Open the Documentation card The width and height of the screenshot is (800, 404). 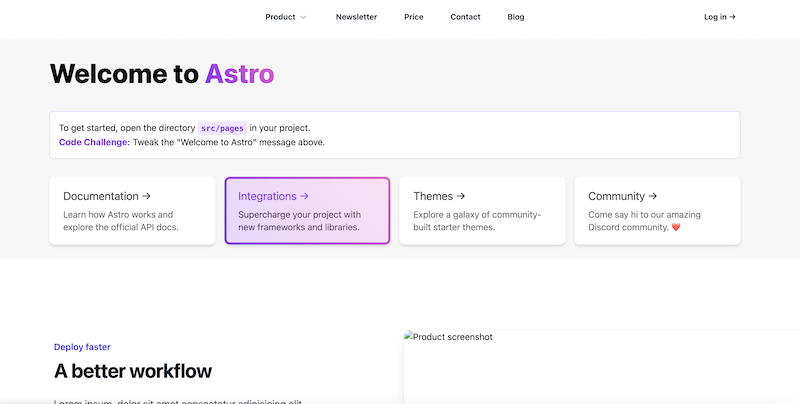[133, 211]
